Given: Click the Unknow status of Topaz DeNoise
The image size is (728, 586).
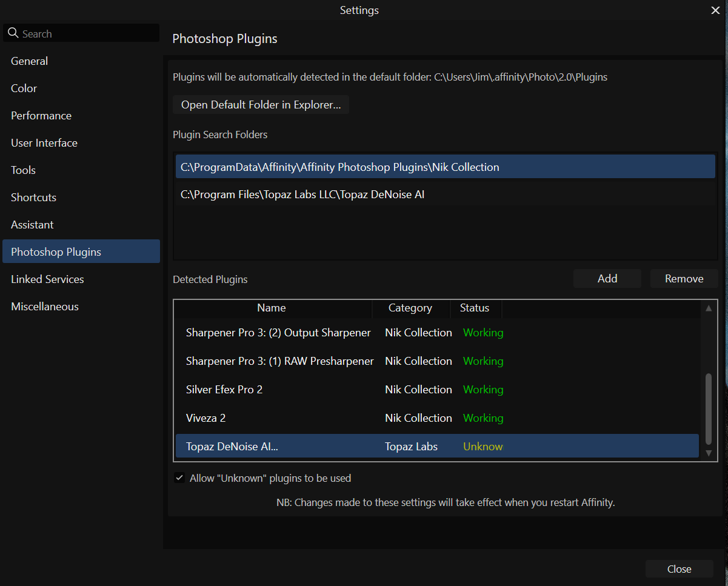Looking at the screenshot, I should (x=483, y=447).
